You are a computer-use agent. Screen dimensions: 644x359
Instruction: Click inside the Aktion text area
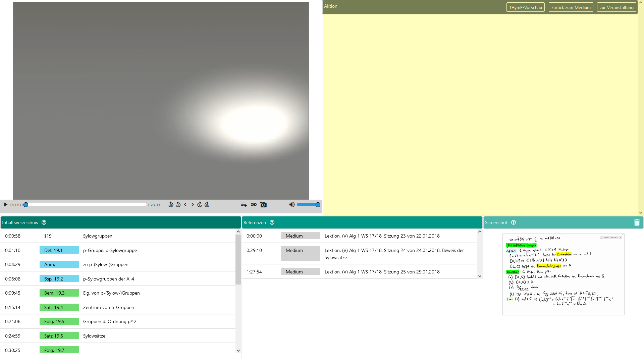480,114
